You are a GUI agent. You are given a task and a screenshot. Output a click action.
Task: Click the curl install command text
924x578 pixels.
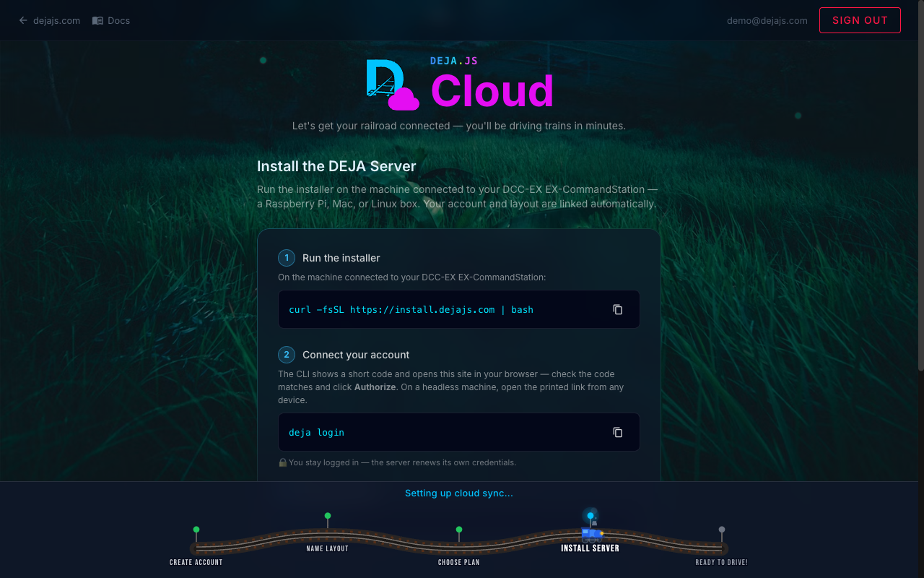coord(411,309)
